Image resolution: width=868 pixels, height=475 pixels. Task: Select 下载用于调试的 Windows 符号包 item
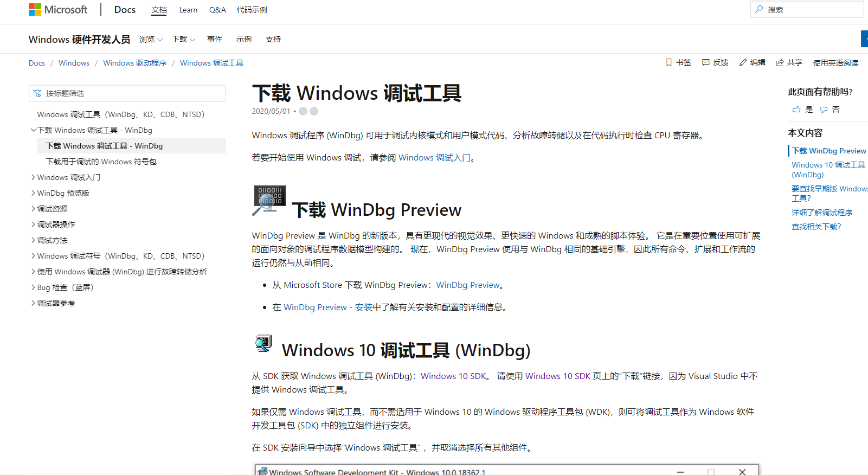coord(101,162)
